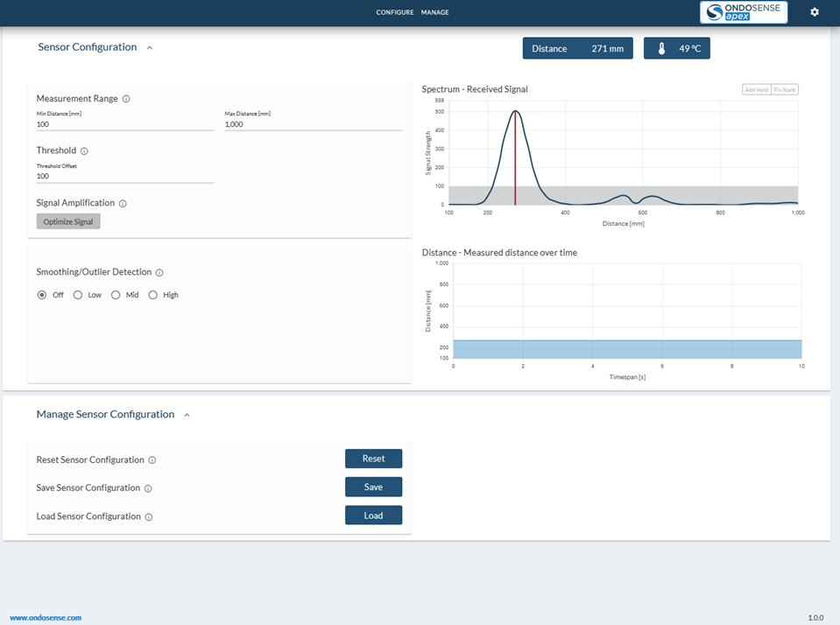The height and width of the screenshot is (625, 840).
Task: Visit the www.ondosense.com link
Action: click(x=46, y=617)
